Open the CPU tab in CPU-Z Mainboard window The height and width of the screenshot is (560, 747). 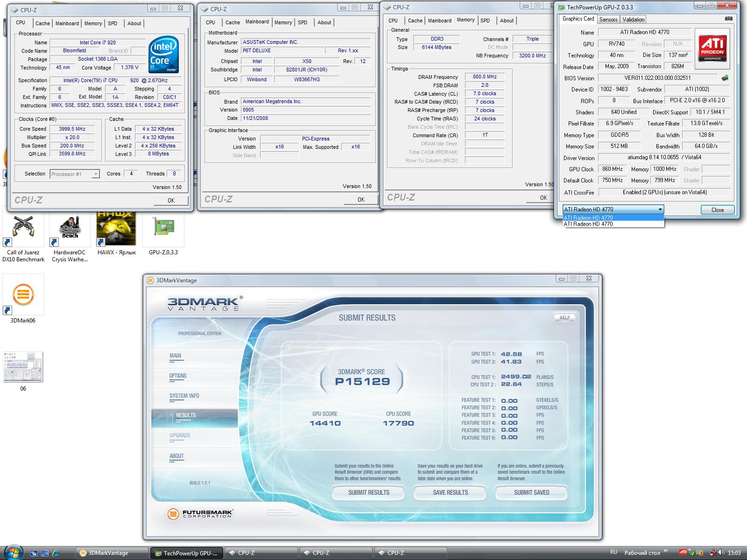pyautogui.click(x=211, y=22)
